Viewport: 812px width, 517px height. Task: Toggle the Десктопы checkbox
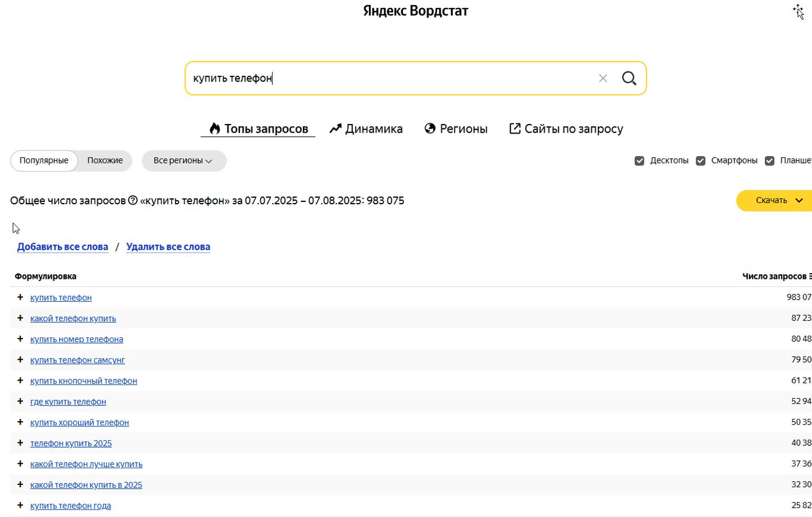click(x=639, y=161)
